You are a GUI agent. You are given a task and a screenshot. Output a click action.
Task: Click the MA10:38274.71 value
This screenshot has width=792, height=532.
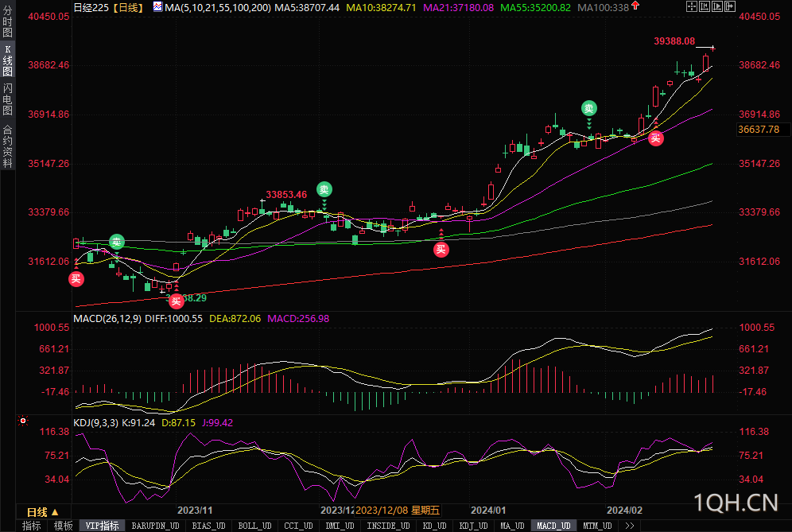point(382,8)
